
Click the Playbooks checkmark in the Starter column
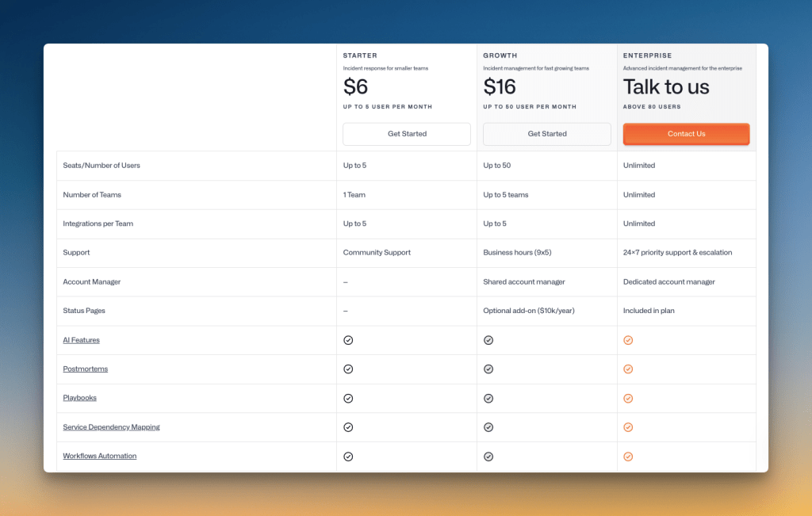click(x=348, y=398)
